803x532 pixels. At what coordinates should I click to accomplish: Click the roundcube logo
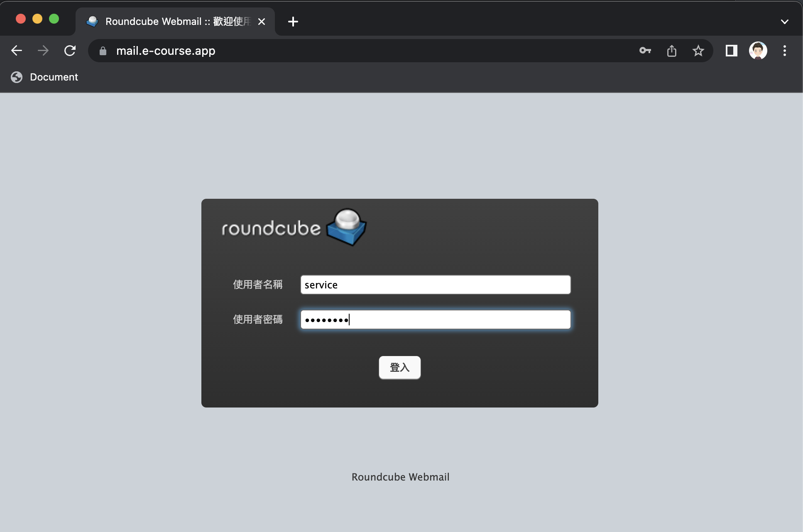click(294, 227)
